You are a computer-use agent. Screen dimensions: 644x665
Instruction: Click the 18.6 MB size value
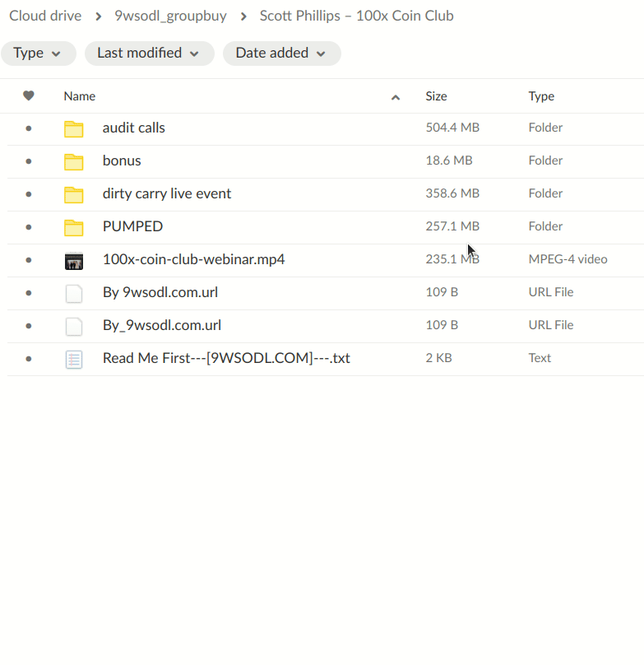click(x=449, y=160)
